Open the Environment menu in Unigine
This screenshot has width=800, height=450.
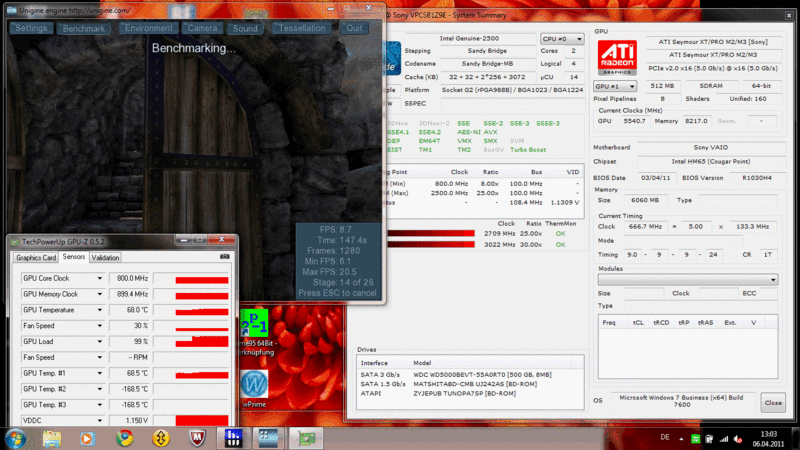point(148,28)
